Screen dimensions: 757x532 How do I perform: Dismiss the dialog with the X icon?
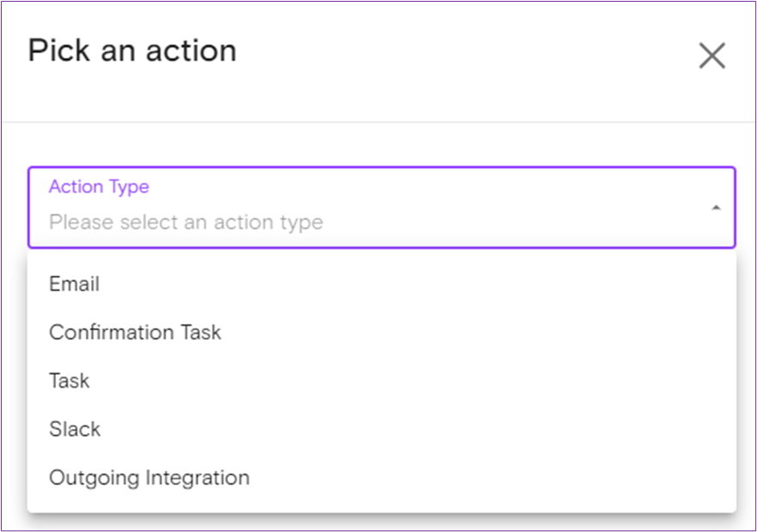[711, 56]
